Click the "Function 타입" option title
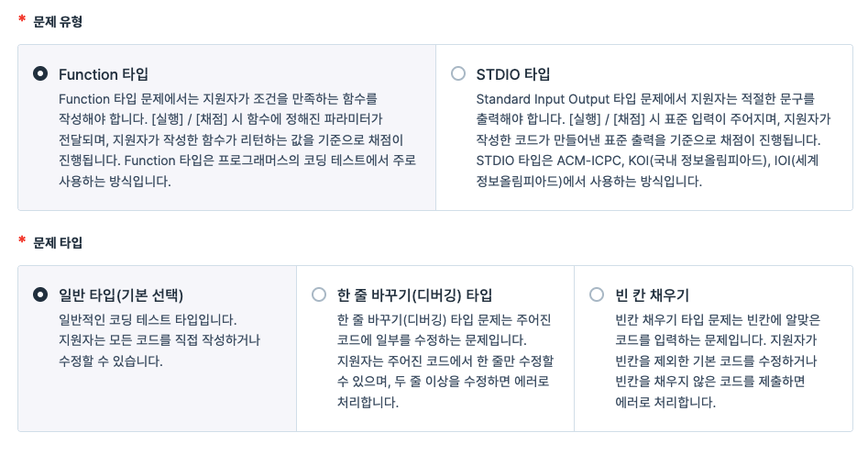The width and height of the screenshot is (868, 455). tap(104, 74)
